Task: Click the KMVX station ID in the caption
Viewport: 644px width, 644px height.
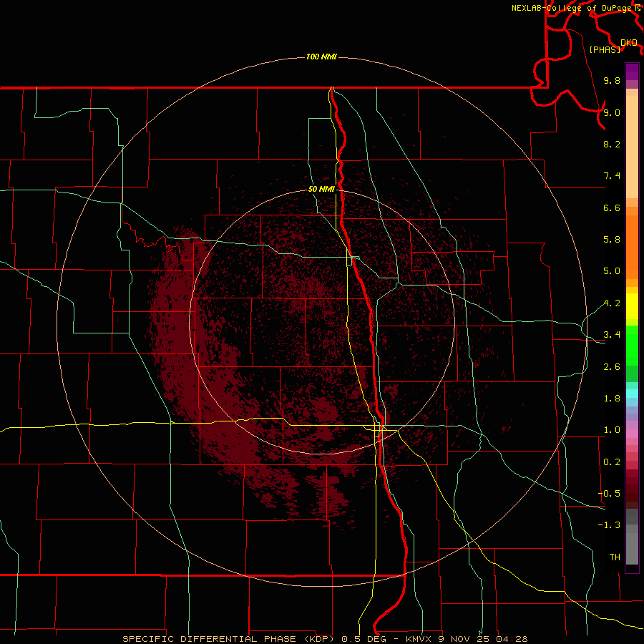Action: (x=420, y=639)
